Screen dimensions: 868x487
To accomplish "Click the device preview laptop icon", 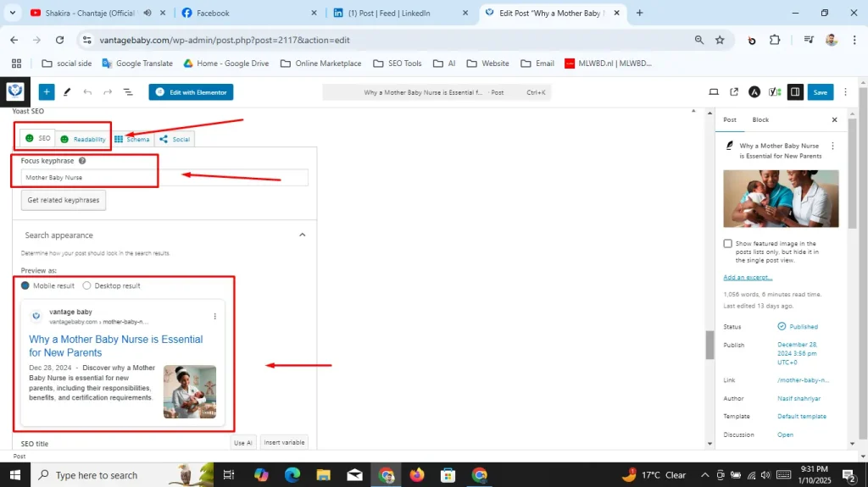I will click(x=714, y=92).
